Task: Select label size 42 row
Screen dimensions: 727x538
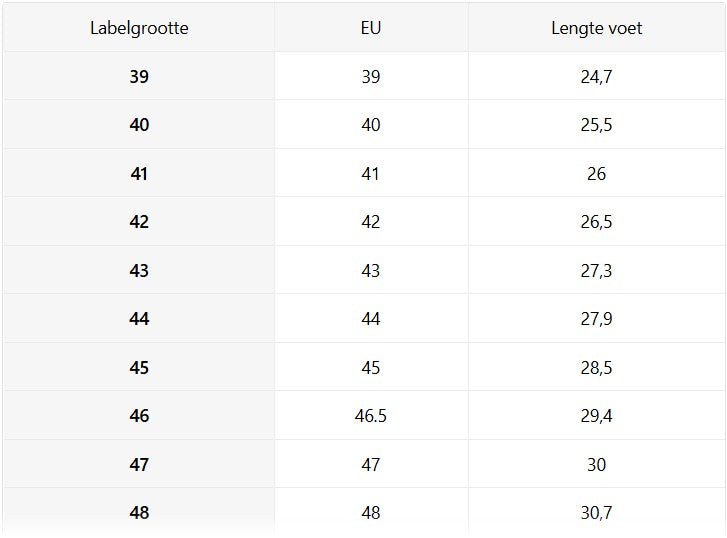Action: pos(139,222)
